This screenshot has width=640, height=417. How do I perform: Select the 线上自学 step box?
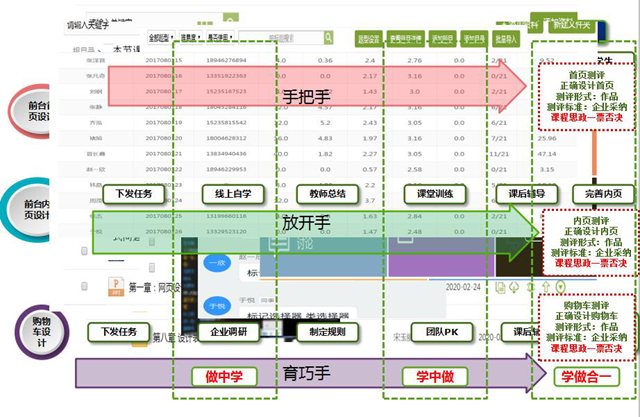(225, 193)
